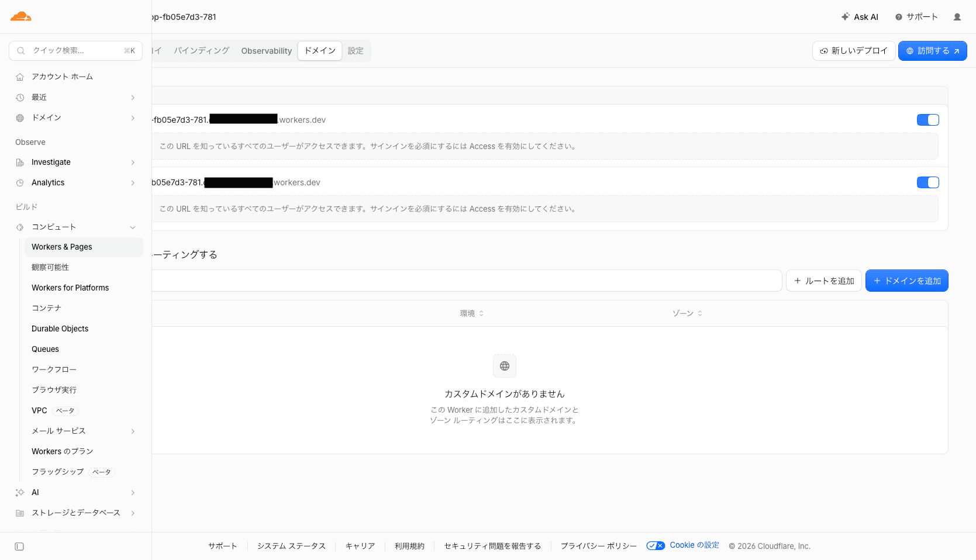Open プライバシー ポリシー footer link
Screen dimensions: 976x560
[x=599, y=546]
